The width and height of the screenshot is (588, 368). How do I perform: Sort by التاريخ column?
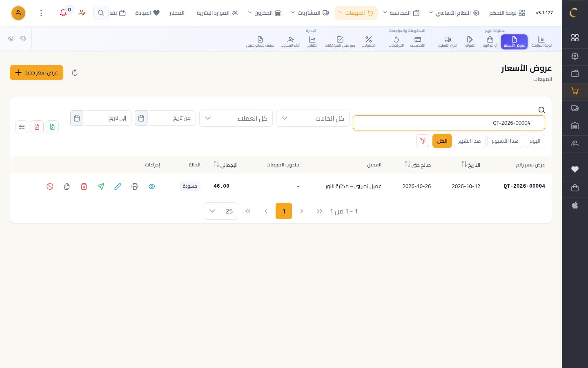471,165
